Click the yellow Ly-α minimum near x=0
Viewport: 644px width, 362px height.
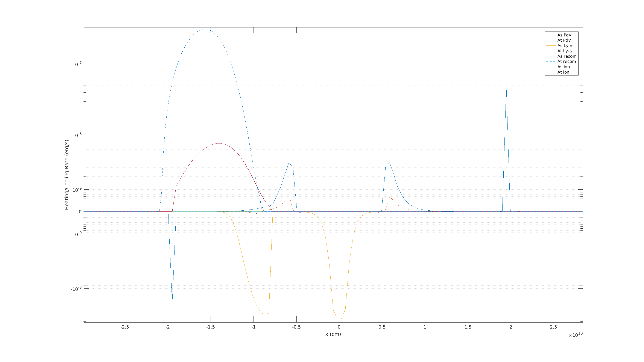339,319
